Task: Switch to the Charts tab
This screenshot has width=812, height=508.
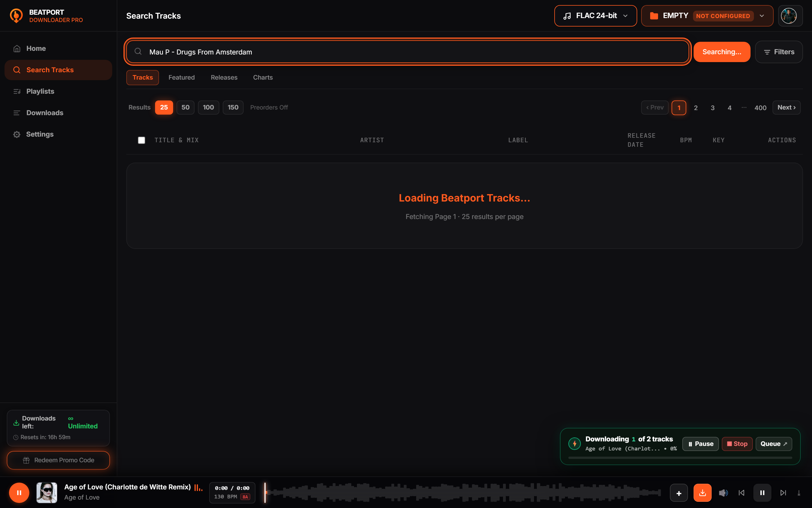Action: pos(263,77)
